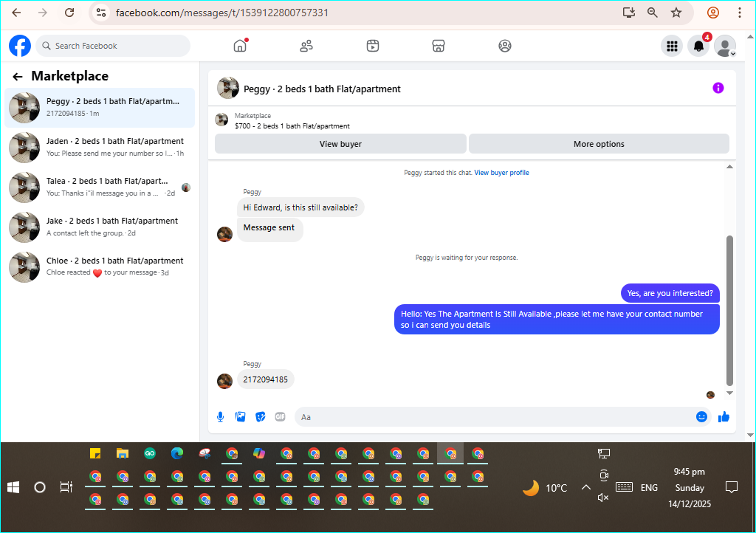Open Jake's conversation in Marketplace list
The height and width of the screenshot is (533, 756).
click(100, 227)
